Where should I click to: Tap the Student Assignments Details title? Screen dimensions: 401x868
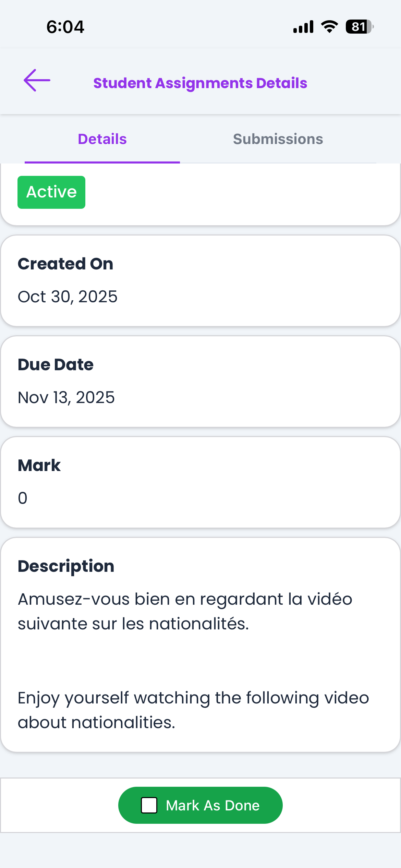[200, 83]
